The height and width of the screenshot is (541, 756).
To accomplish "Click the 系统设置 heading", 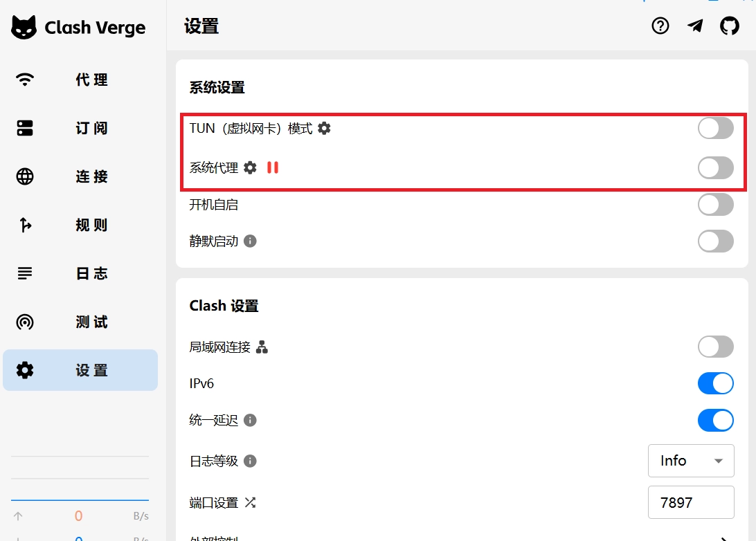I will 217,88.
